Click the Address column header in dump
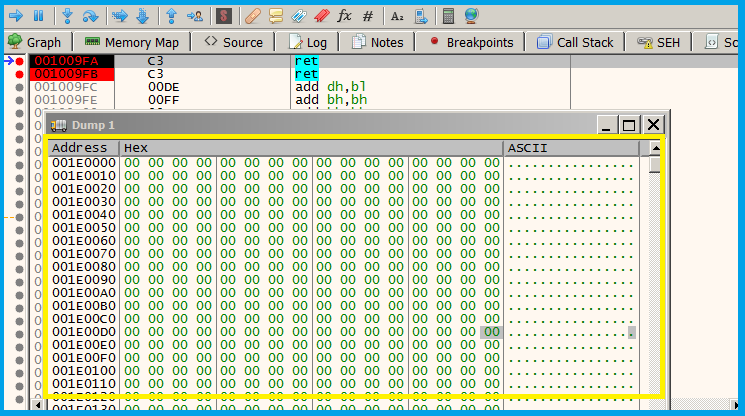Viewport: 745px width, 416px height. click(x=80, y=148)
